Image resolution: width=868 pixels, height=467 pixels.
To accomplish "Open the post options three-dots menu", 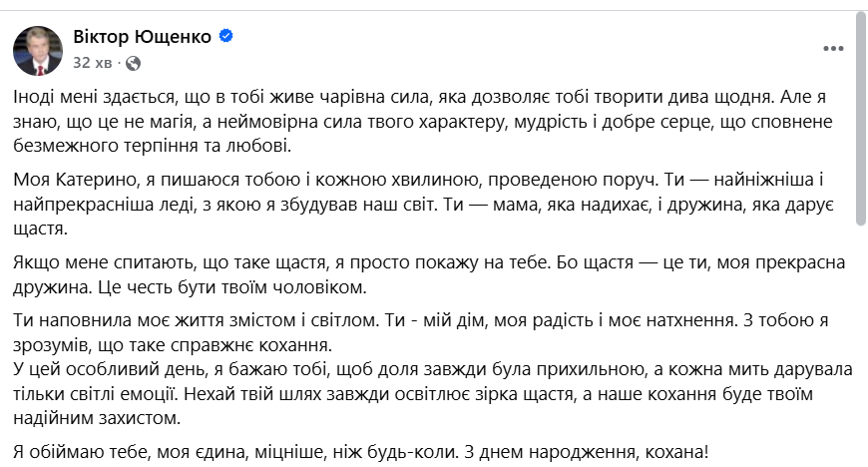I will click(833, 48).
